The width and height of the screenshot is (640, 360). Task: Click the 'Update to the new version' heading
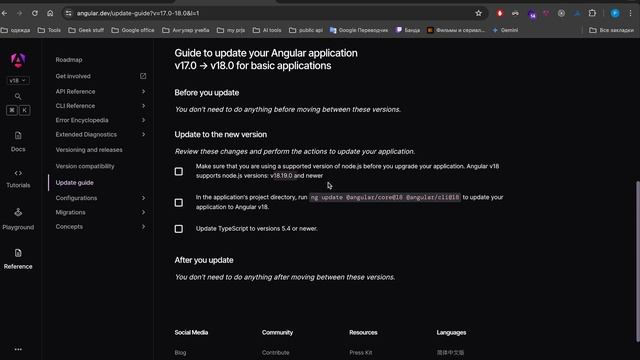221,134
